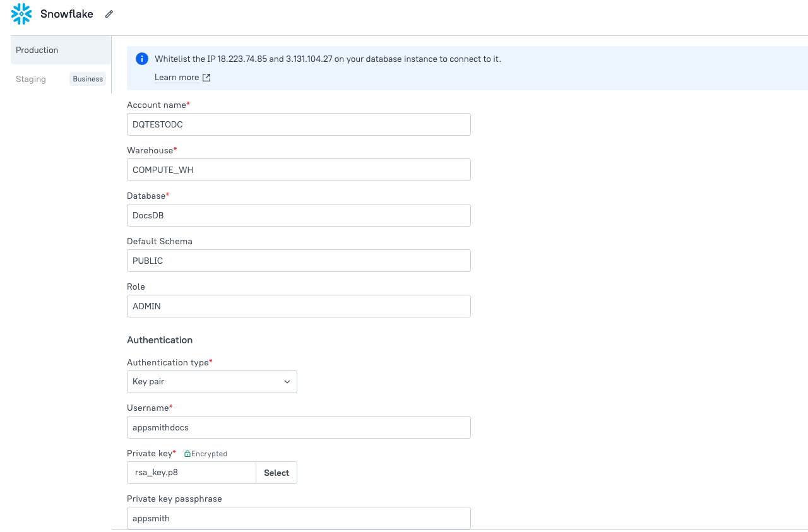Click the chevron on the Authentication type selector

click(287, 382)
